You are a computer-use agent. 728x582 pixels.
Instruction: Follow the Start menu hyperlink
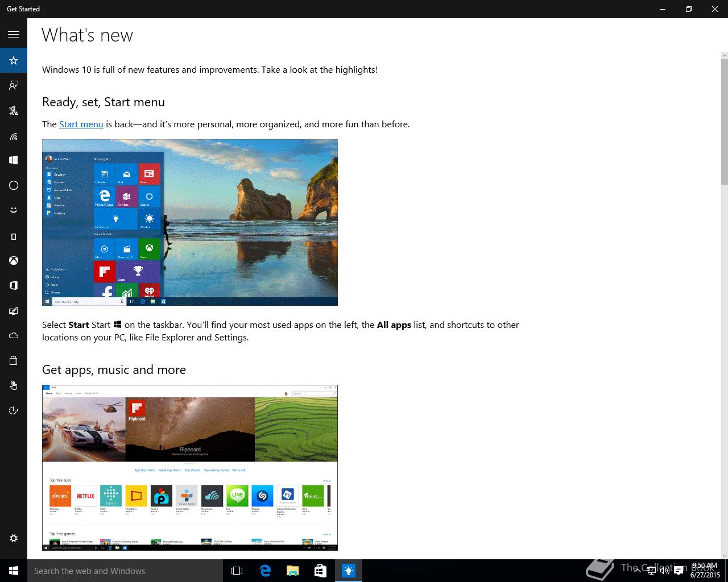pyautogui.click(x=81, y=124)
